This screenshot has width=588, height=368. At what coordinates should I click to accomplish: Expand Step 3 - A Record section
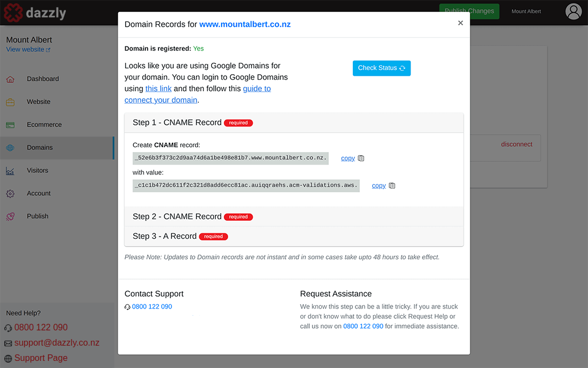294,236
